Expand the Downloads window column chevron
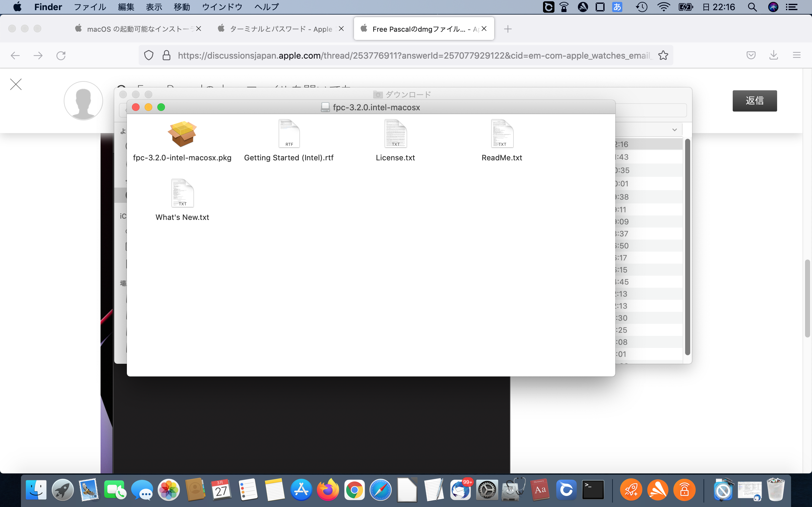The image size is (812, 507). pyautogui.click(x=674, y=130)
